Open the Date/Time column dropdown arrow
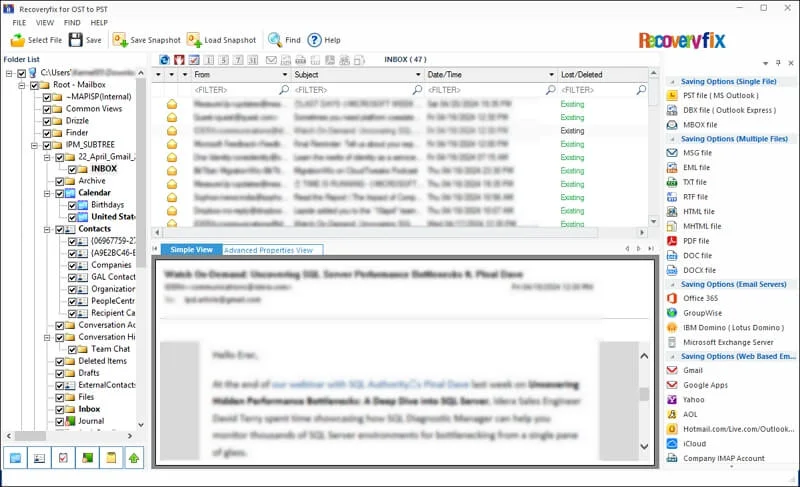The image size is (800, 487). [551, 74]
